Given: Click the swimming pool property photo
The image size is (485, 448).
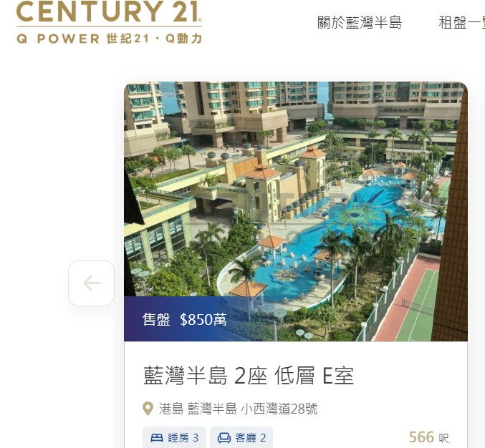Looking at the screenshot, I should (296, 212).
